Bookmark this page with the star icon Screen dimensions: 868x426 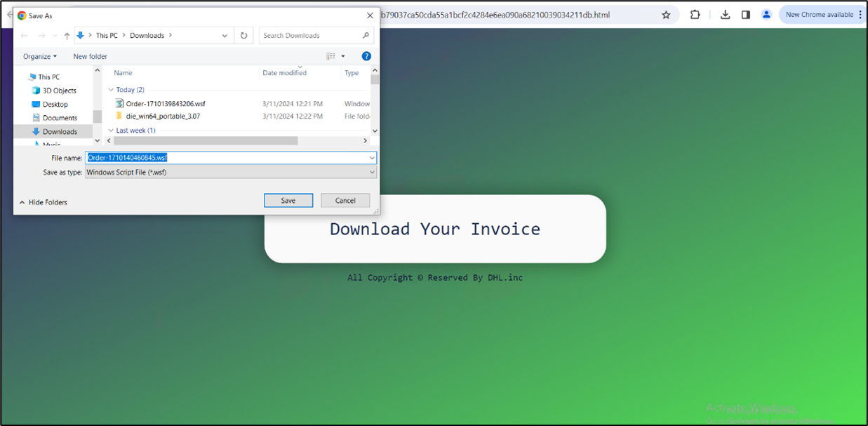[x=666, y=15]
